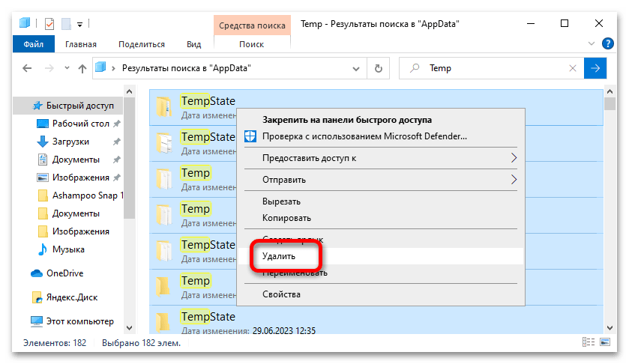Open Help with the blue question icon
Image resolution: width=629 pixels, height=364 pixels.
(x=608, y=43)
